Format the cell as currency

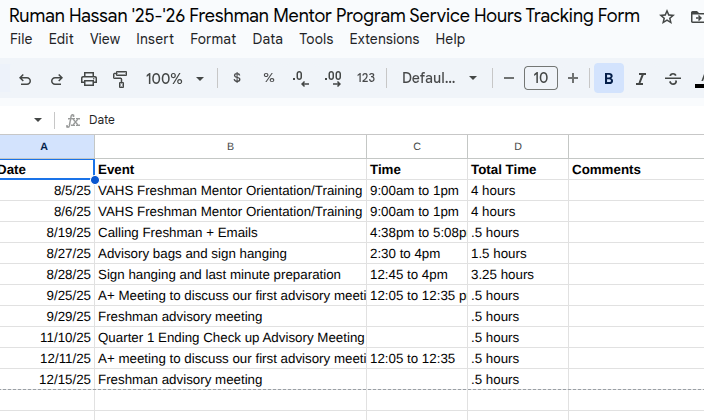[x=237, y=79]
